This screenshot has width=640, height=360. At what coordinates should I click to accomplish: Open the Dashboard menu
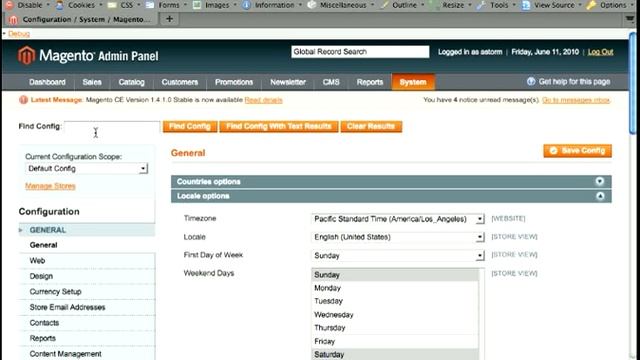click(x=47, y=82)
